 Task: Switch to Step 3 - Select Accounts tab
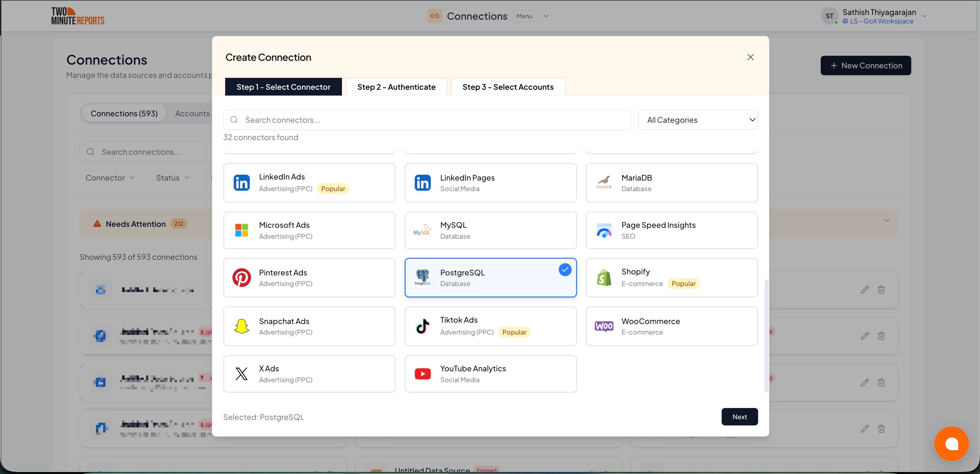point(507,87)
